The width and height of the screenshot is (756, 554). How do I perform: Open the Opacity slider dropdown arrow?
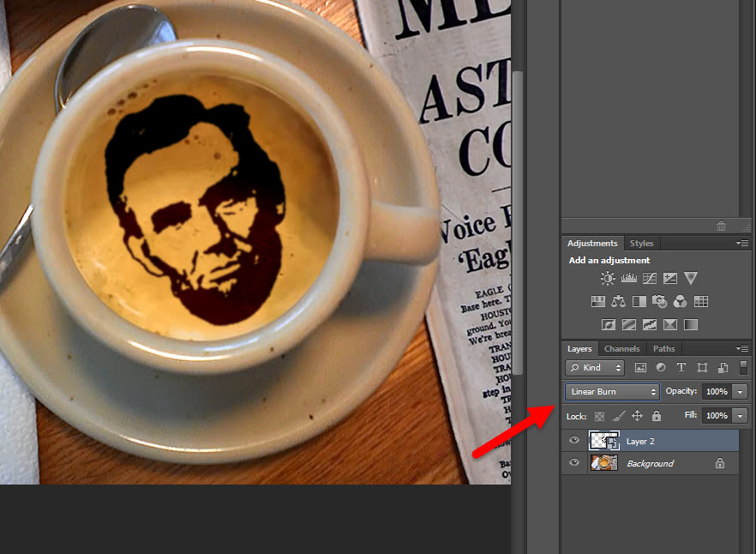click(x=740, y=392)
